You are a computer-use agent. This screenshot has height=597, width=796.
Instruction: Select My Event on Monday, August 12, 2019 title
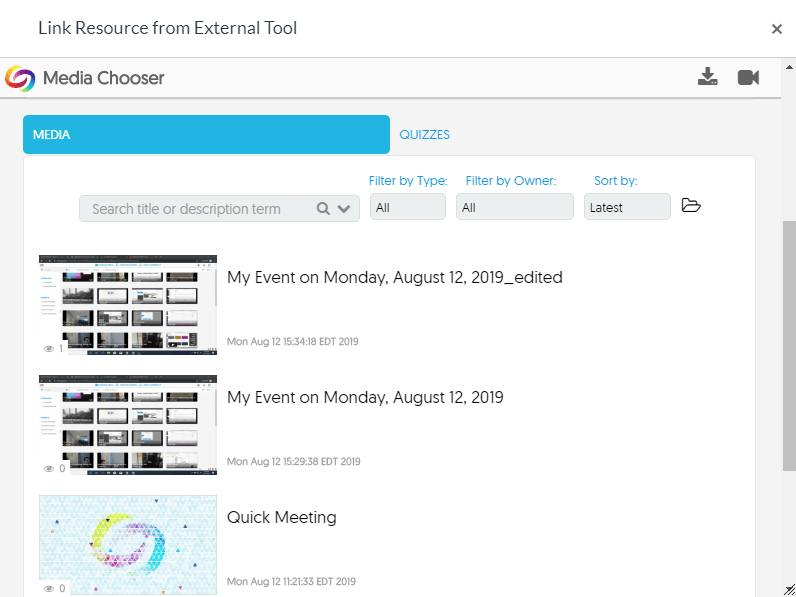point(365,397)
